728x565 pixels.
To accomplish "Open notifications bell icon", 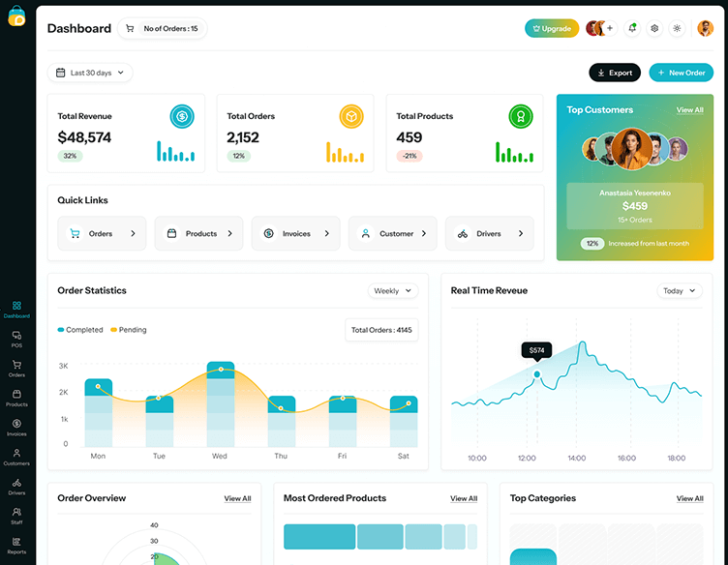I will tap(632, 28).
